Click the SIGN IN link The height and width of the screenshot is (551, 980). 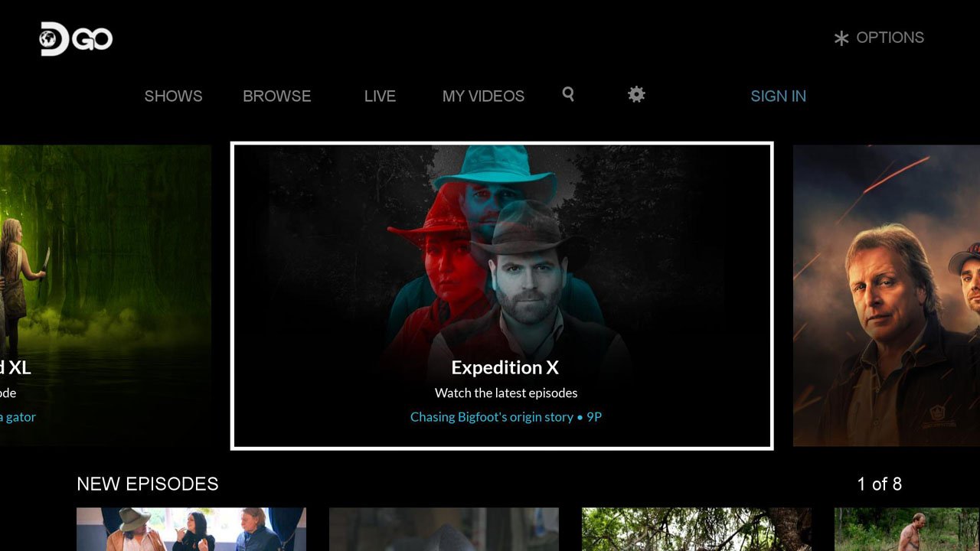click(x=778, y=96)
